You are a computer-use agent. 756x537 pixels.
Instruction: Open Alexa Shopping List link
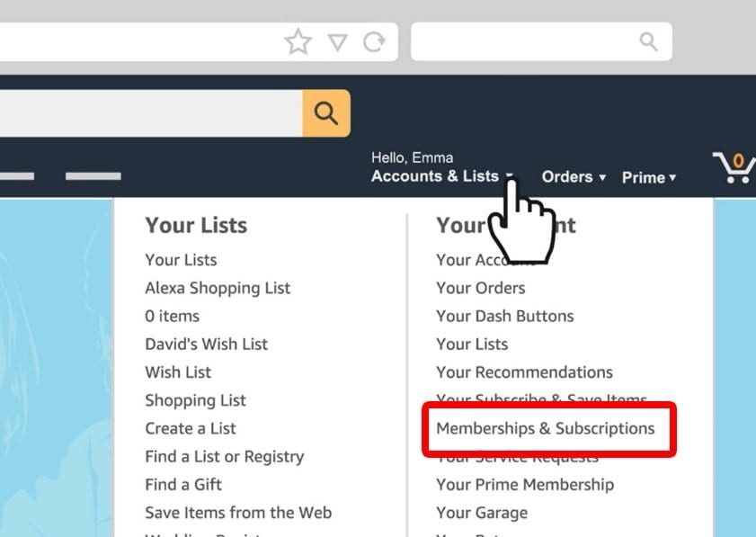218,288
